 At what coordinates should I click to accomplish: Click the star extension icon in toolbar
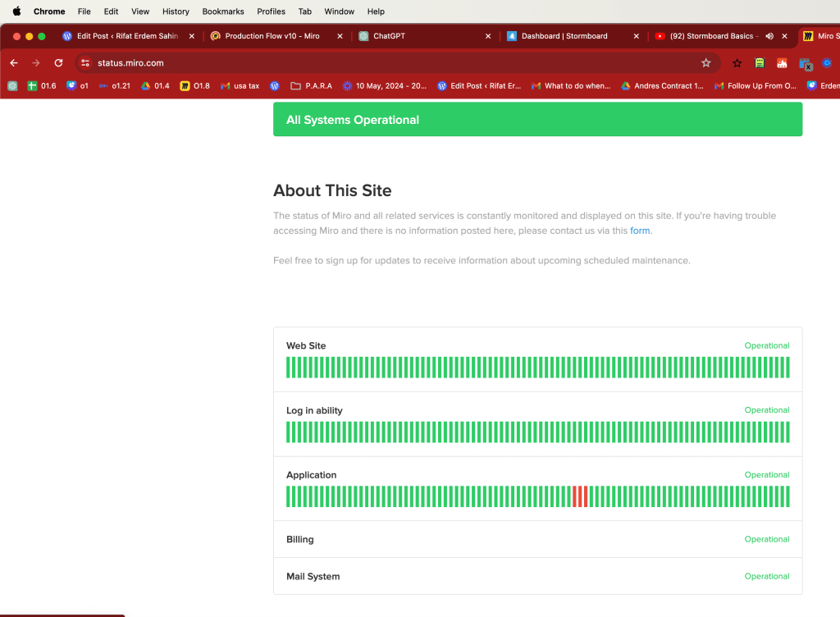[737, 63]
